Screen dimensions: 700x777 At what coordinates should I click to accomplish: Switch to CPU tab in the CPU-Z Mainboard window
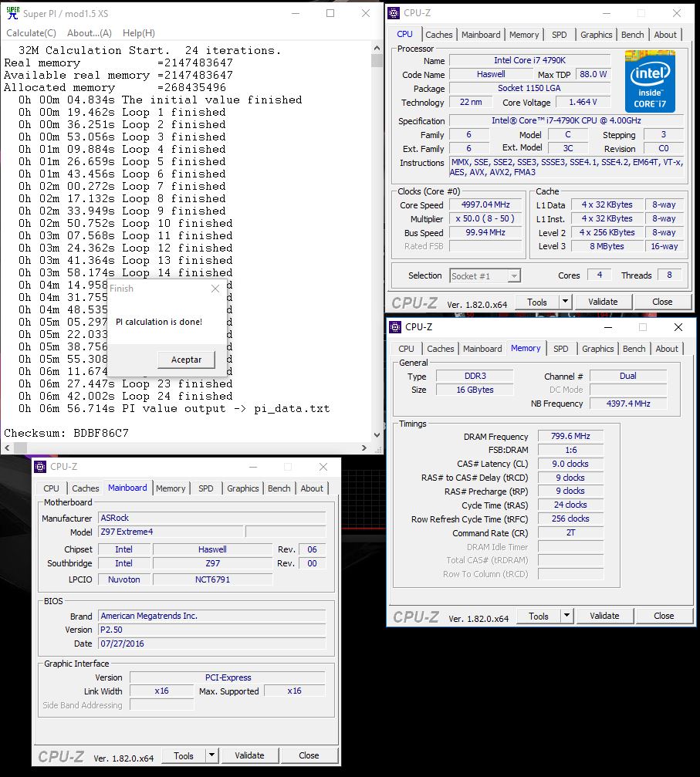coord(51,488)
